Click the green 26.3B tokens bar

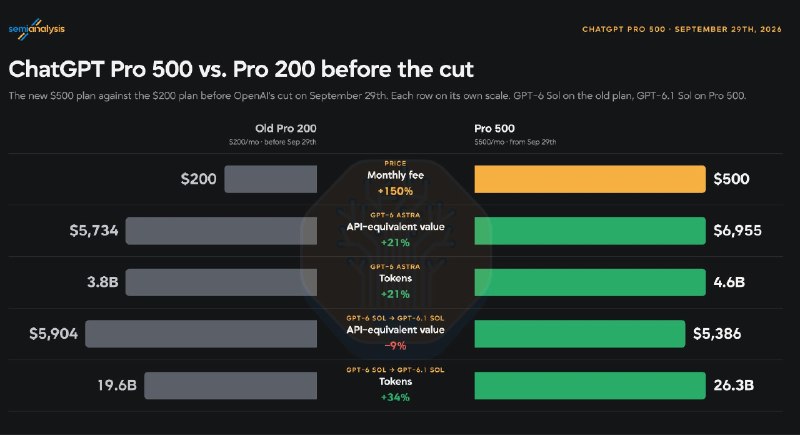(x=590, y=386)
